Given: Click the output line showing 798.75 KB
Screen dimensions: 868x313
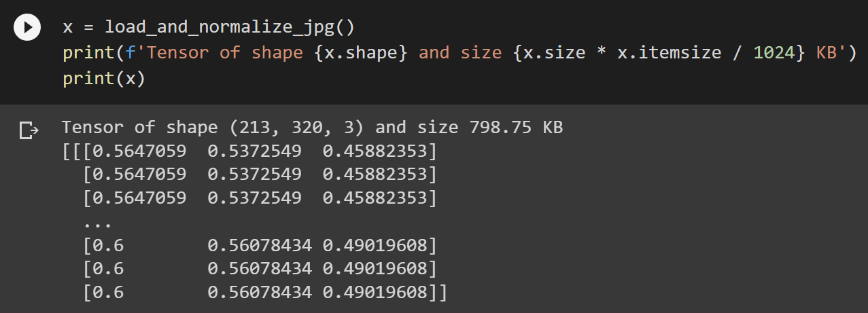Looking at the screenshot, I should click(312, 128).
